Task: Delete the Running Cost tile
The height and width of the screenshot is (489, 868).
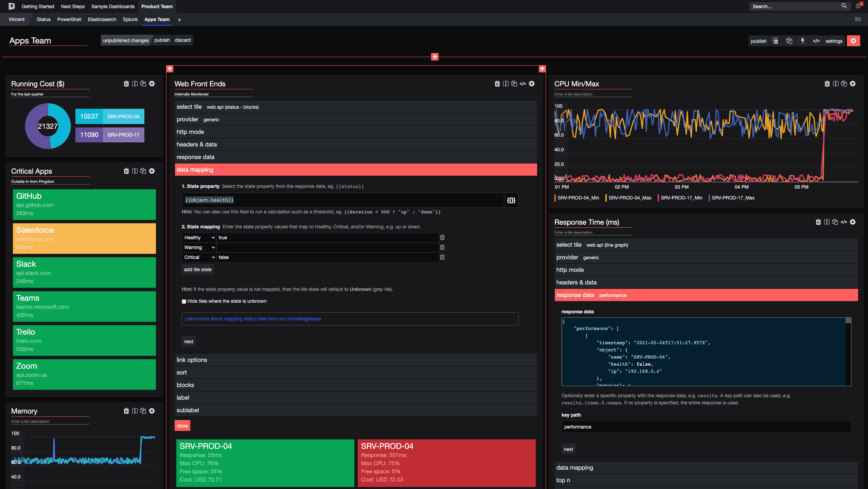Action: pyautogui.click(x=126, y=84)
